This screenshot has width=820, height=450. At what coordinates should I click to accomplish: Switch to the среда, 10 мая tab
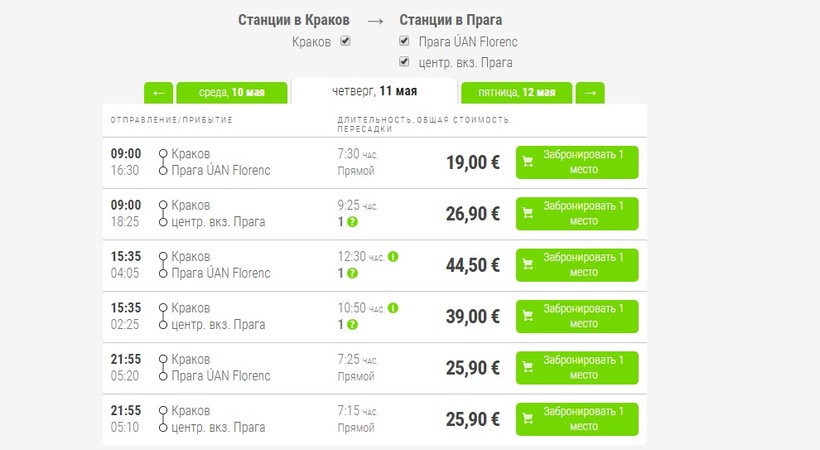232,93
